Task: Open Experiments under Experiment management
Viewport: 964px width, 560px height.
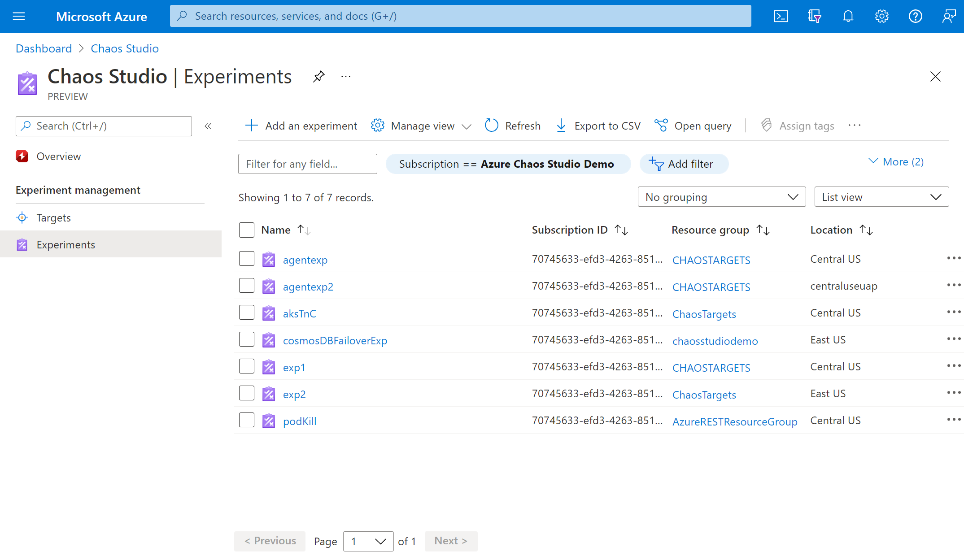Action: 65,244
